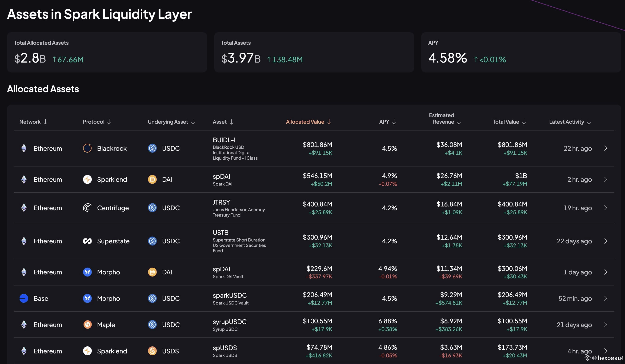Click the USTB asset name
The height and width of the screenshot is (364, 625).
click(x=220, y=233)
